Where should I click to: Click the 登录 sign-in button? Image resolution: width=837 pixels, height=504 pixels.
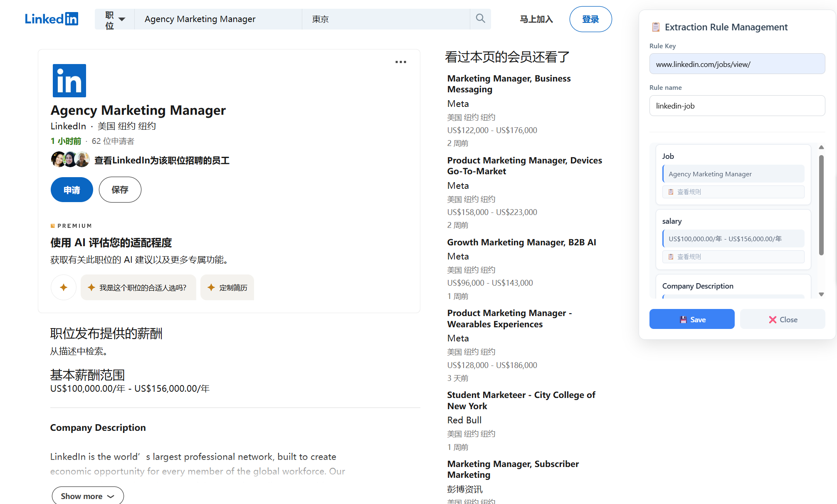[590, 19]
